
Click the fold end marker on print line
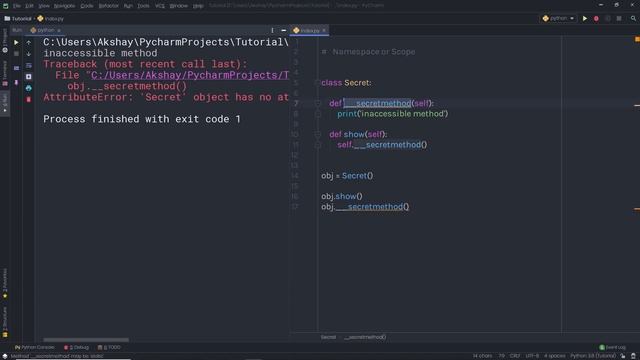coord(318,114)
